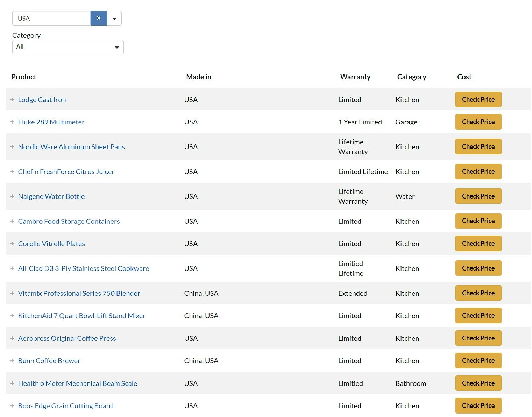
Task: Check Price for Fluke 289 Multimeter
Action: coord(478,122)
